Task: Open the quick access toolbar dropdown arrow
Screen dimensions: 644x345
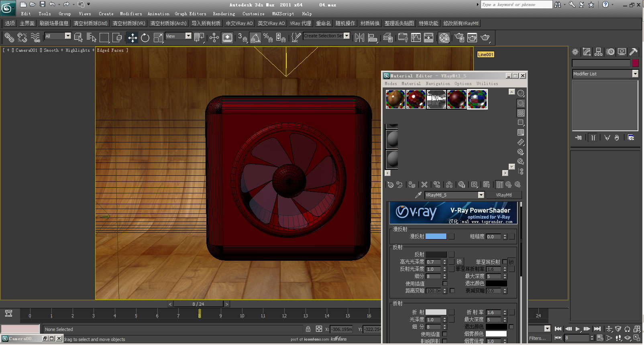Action: (x=88, y=4)
